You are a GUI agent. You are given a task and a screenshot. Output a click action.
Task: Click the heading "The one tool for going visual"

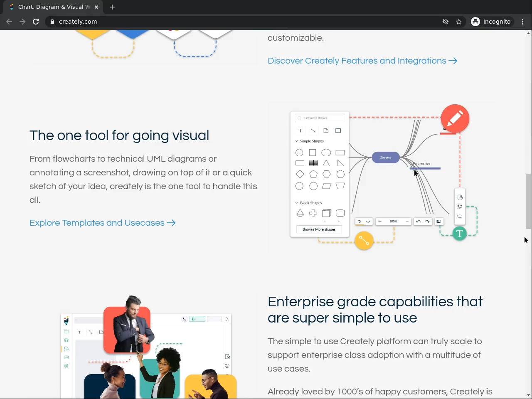[x=119, y=135]
